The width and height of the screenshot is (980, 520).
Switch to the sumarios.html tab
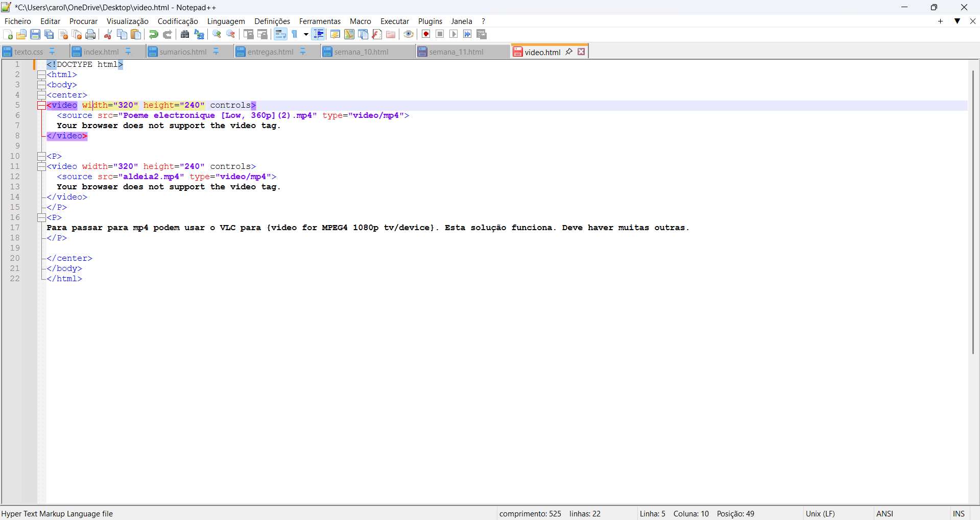click(182, 52)
